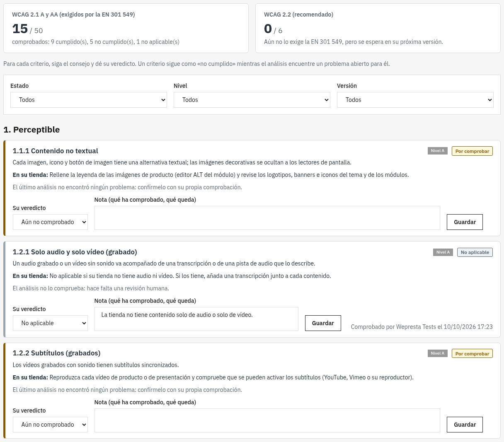Save the verdict for 1.1.1 Contenido no textual
This screenshot has height=442, width=504.
pos(465,222)
